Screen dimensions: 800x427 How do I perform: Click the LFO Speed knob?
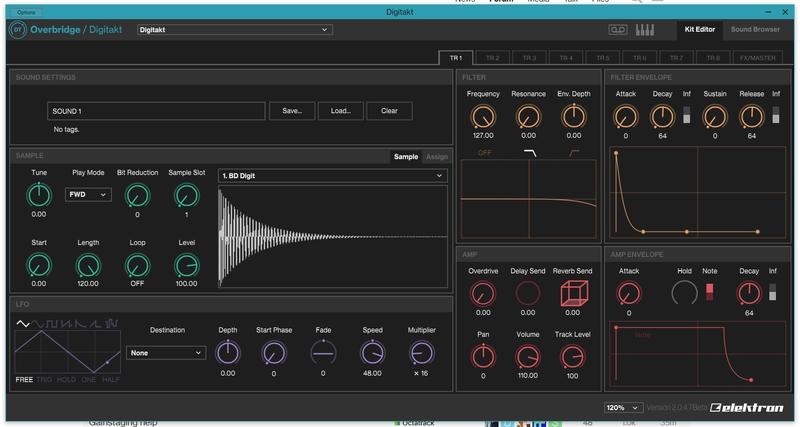tap(372, 353)
